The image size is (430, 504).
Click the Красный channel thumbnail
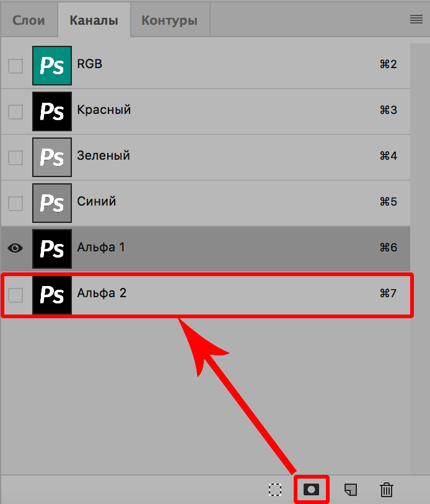(x=52, y=111)
